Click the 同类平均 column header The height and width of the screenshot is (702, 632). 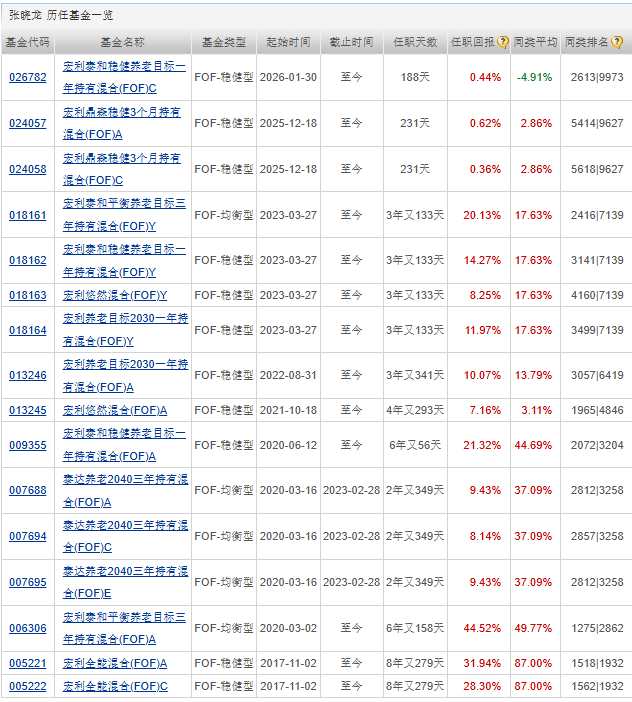click(535, 42)
